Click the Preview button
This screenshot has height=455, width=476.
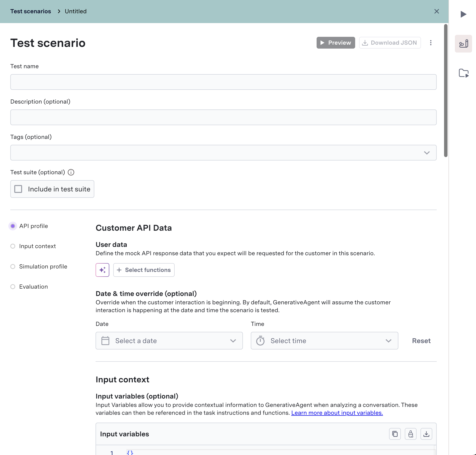tap(336, 43)
